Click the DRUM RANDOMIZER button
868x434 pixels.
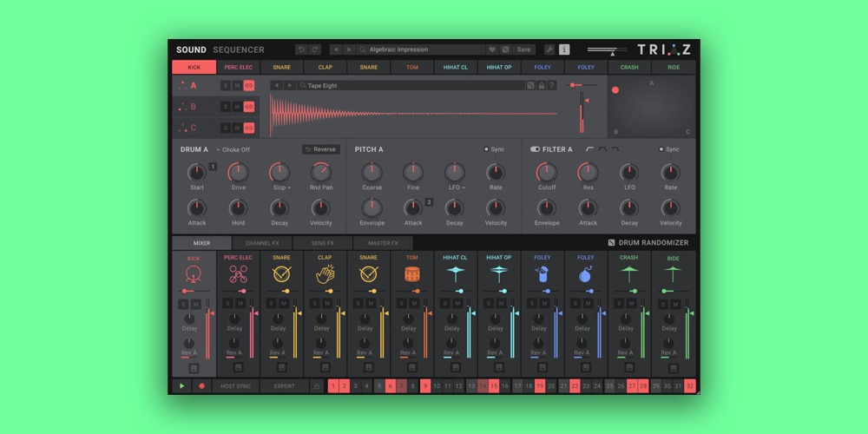click(648, 242)
